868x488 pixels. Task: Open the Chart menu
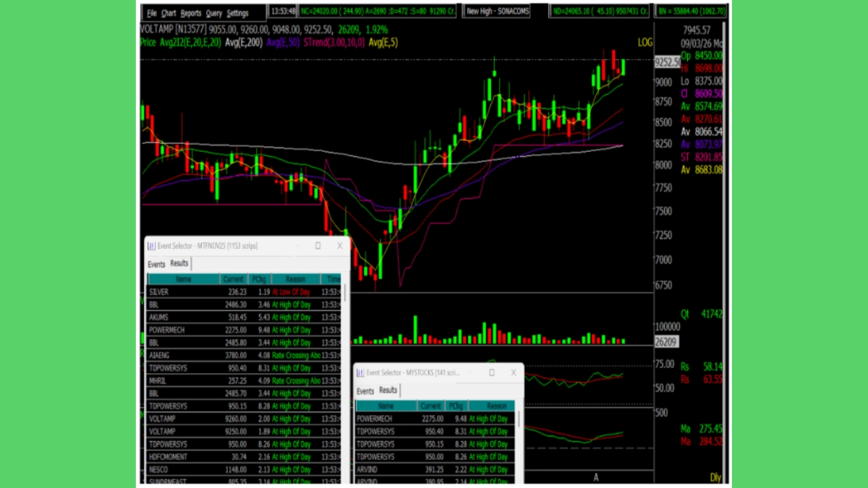click(169, 13)
